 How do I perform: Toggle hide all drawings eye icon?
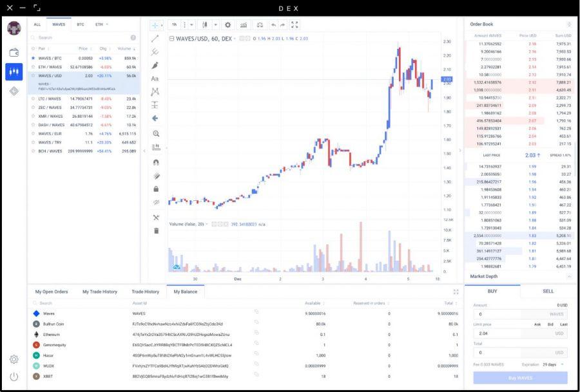tap(156, 203)
